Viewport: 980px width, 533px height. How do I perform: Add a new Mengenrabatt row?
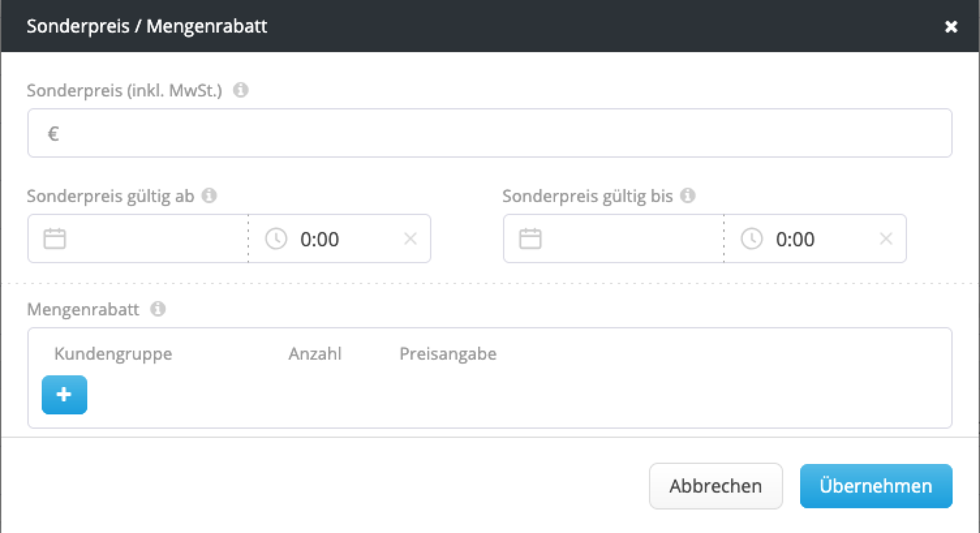pos(64,395)
